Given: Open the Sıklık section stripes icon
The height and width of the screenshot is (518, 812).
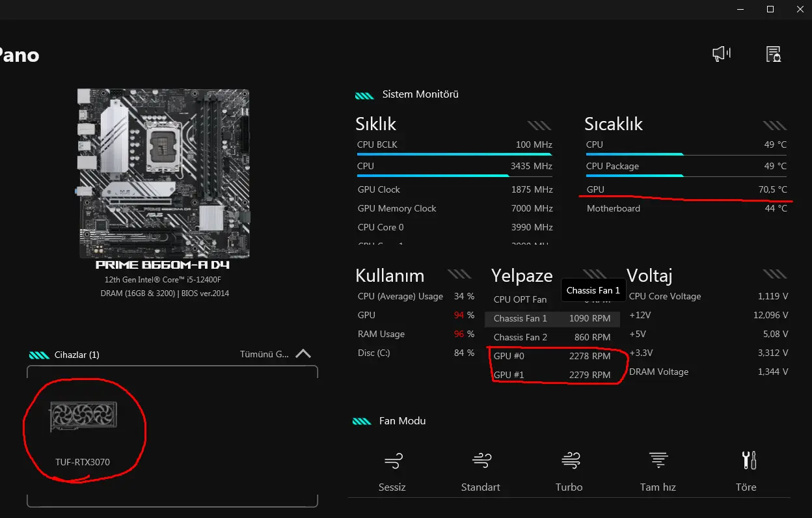Looking at the screenshot, I should [x=539, y=125].
